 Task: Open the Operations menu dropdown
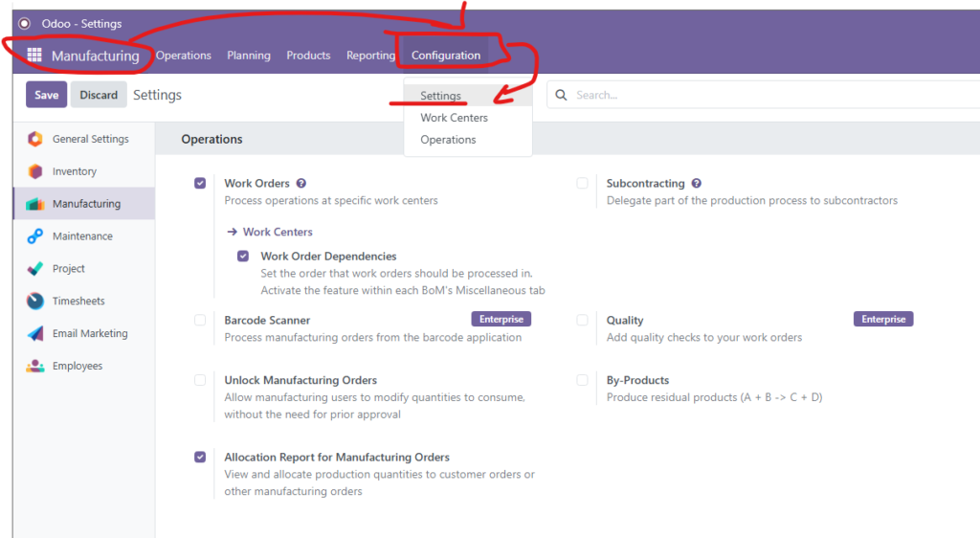[183, 56]
